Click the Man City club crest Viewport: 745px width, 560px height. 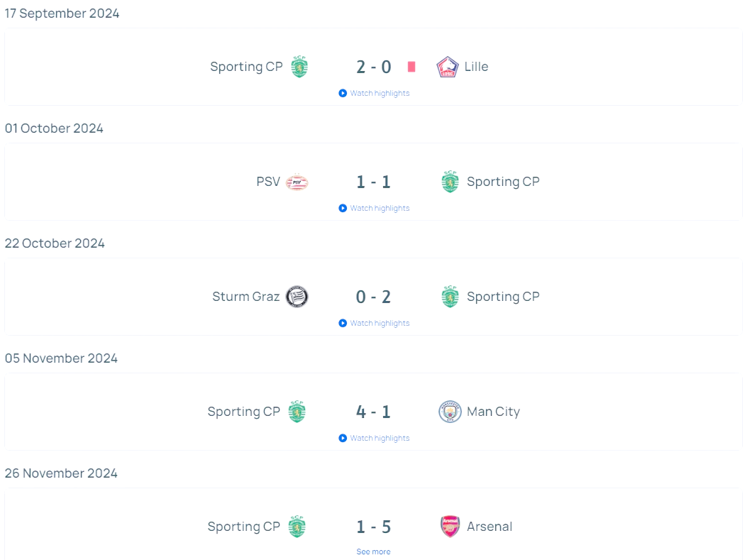(450, 412)
